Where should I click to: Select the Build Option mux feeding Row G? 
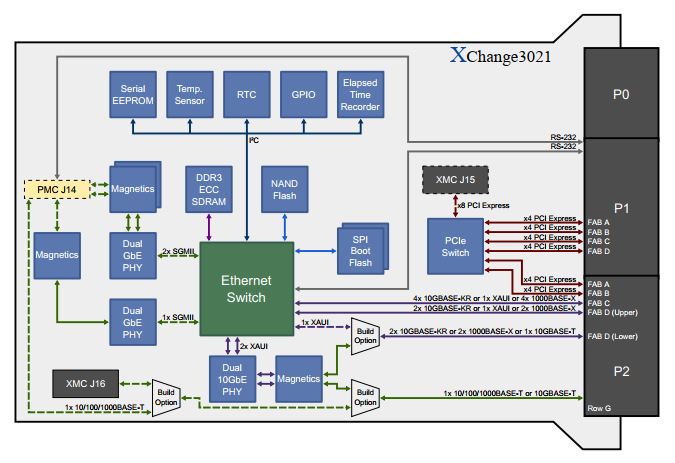(365, 398)
